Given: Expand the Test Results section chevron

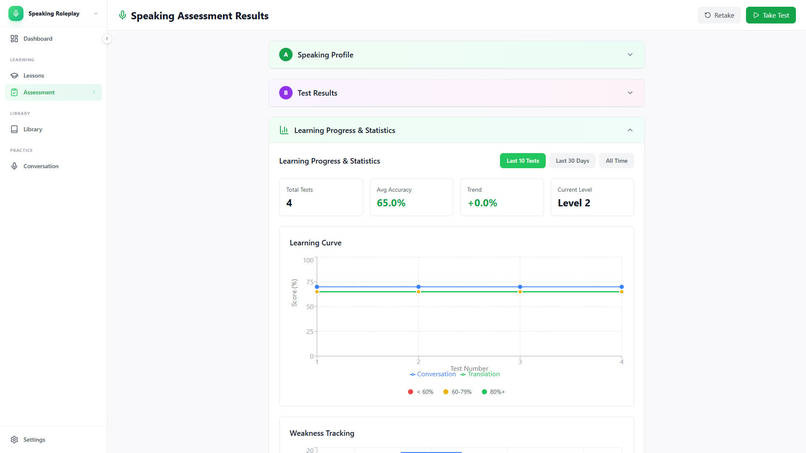Looking at the screenshot, I should [630, 93].
